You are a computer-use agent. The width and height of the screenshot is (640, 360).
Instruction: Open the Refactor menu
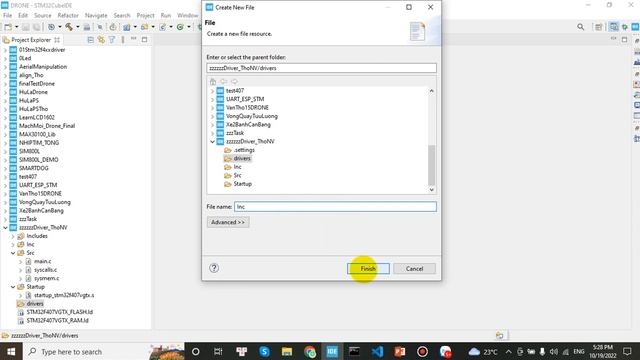point(68,16)
